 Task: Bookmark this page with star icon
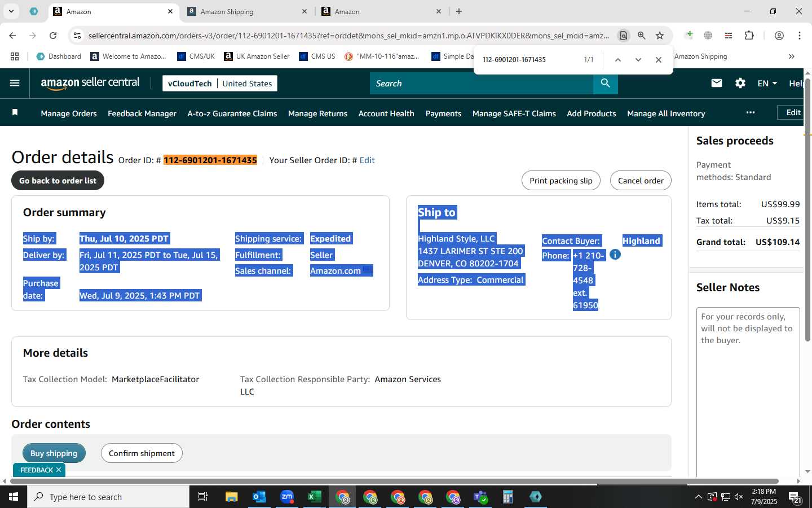point(660,36)
